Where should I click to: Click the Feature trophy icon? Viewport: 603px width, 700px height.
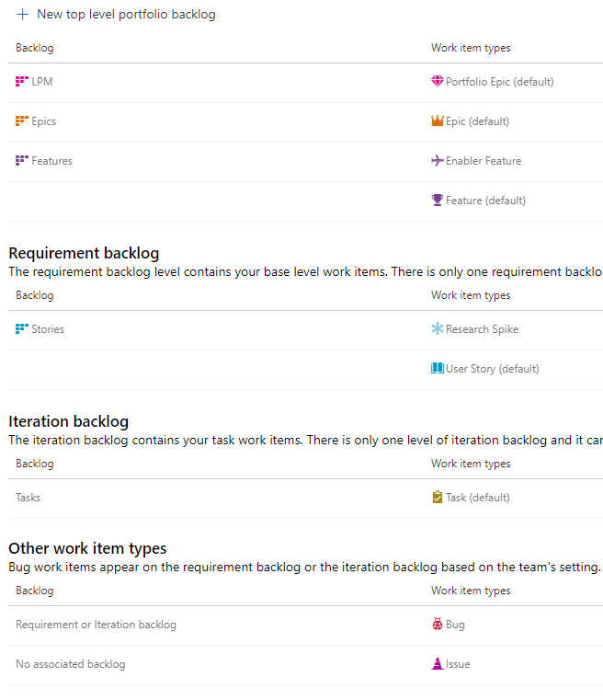point(438,200)
